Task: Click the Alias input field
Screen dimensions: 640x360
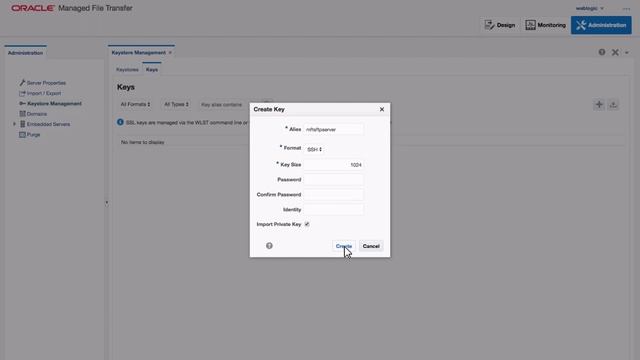Action: tap(333, 129)
